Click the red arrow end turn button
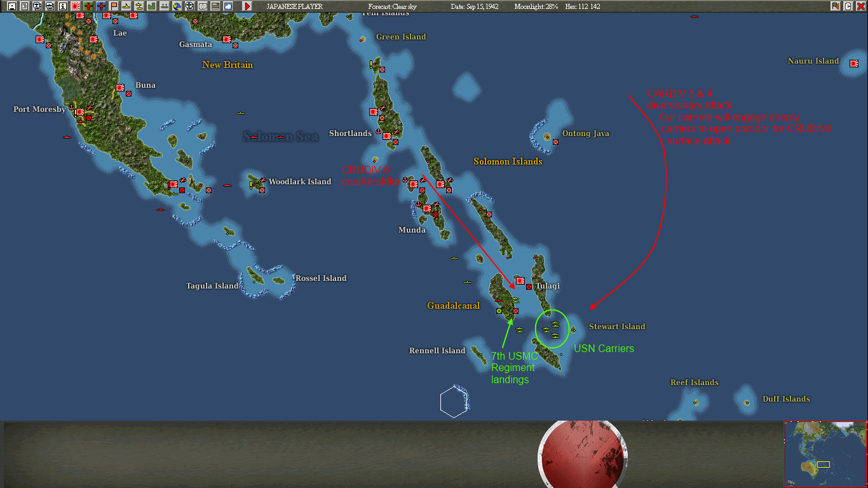The width and height of the screenshot is (868, 488). [247, 6]
